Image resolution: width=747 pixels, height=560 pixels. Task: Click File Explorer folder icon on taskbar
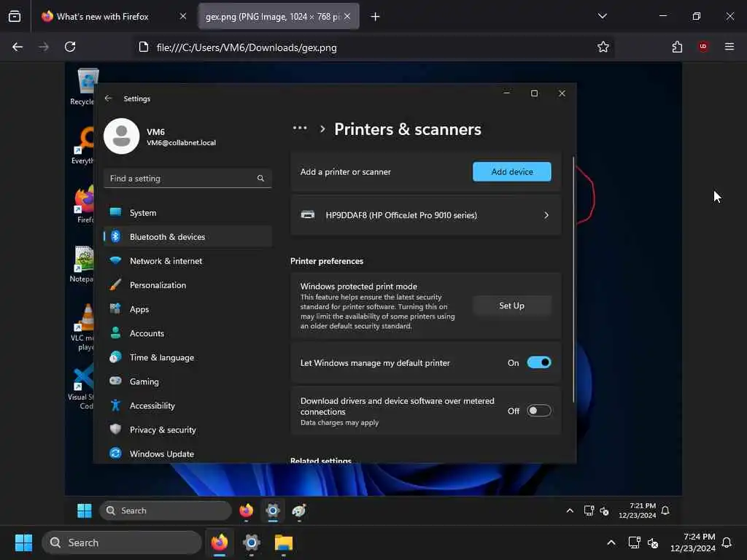coord(284,542)
